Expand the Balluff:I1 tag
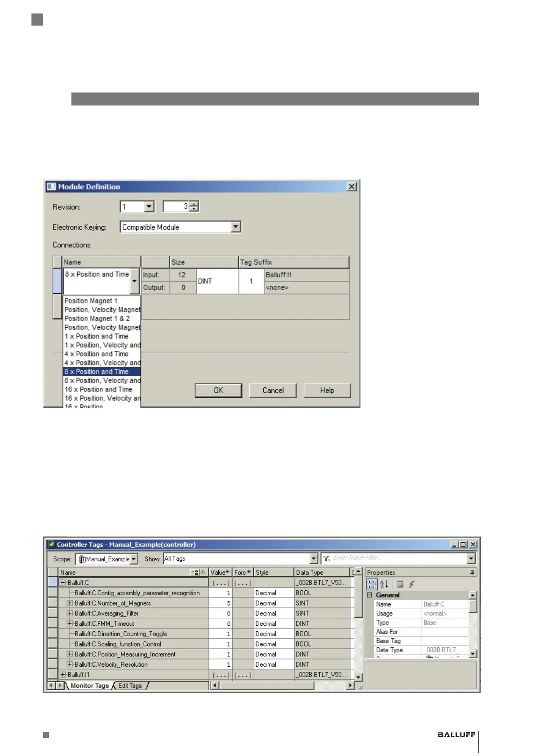The height and width of the screenshot is (756, 535). coord(63,674)
